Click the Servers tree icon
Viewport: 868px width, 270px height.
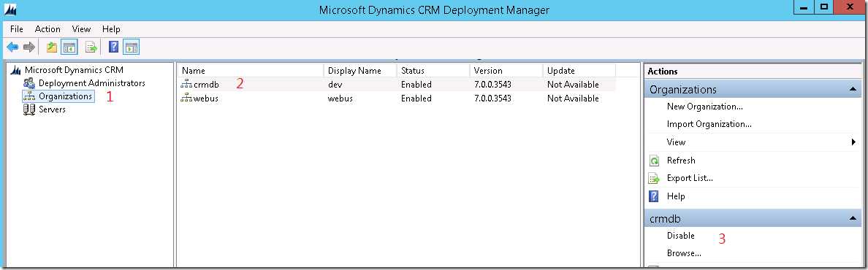[x=29, y=109]
